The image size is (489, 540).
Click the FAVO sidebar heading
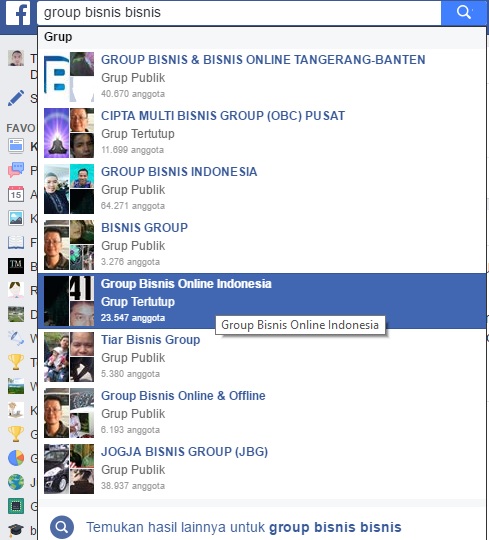click(x=21, y=128)
